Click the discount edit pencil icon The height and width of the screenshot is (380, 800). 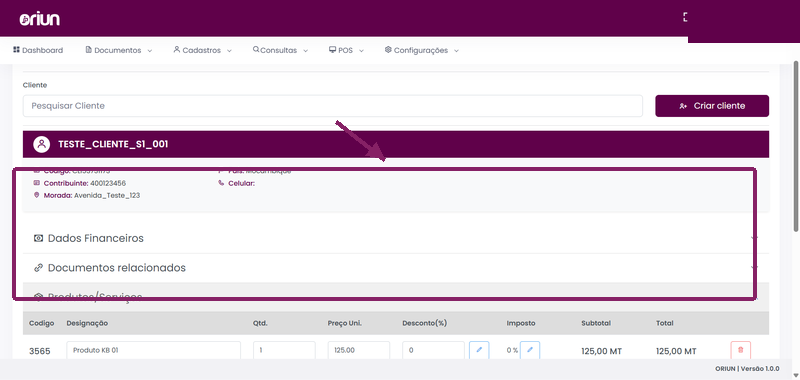[x=479, y=350]
